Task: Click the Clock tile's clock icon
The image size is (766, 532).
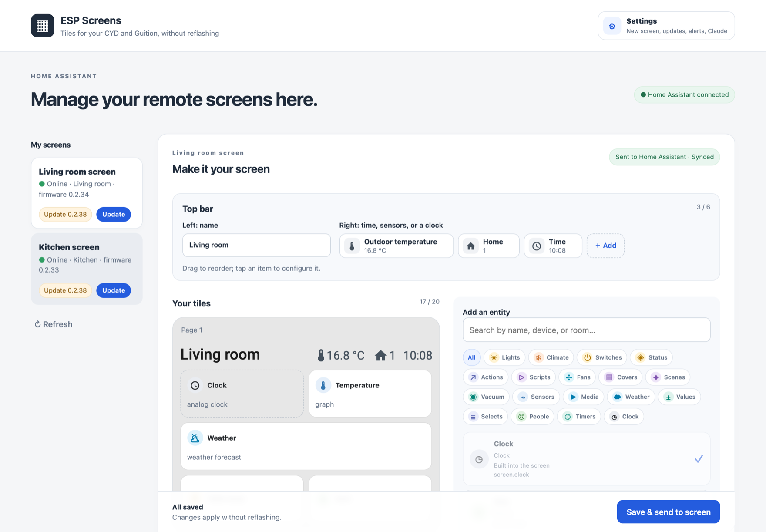Action: coord(195,385)
